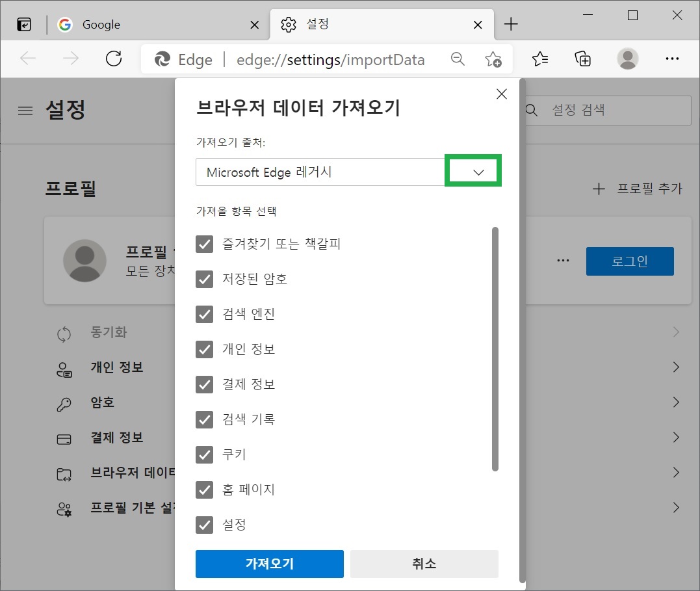Viewport: 700px width, 591px height.
Task: Click the import folder icon
Action: pos(64,475)
